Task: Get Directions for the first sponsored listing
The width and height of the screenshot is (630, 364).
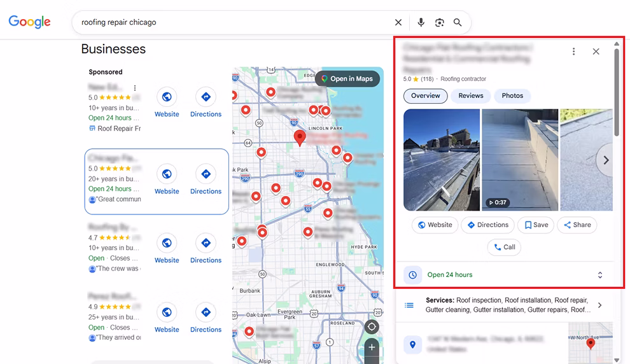Action: (206, 97)
